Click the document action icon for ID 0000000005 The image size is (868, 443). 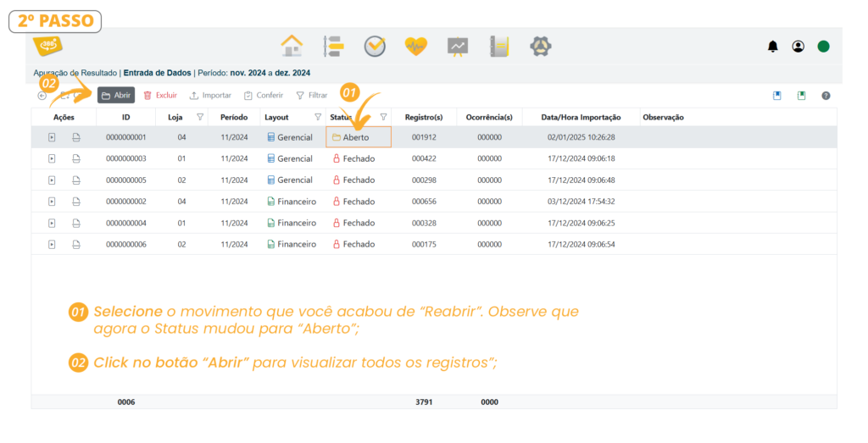pyautogui.click(x=76, y=180)
